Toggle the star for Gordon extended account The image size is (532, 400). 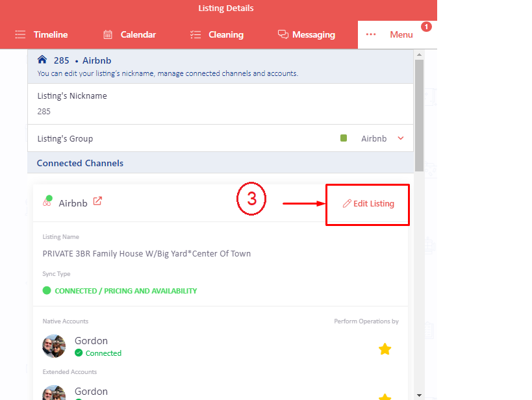385,397
